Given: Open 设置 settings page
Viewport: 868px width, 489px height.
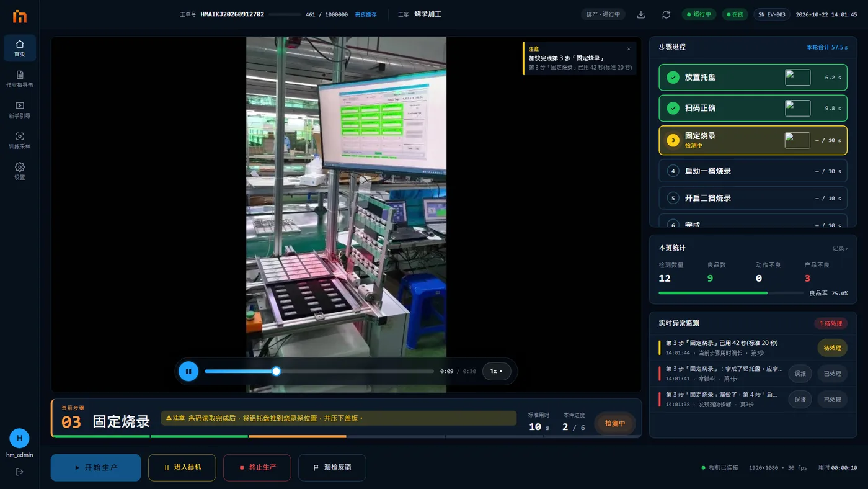Looking at the screenshot, I should (x=20, y=171).
